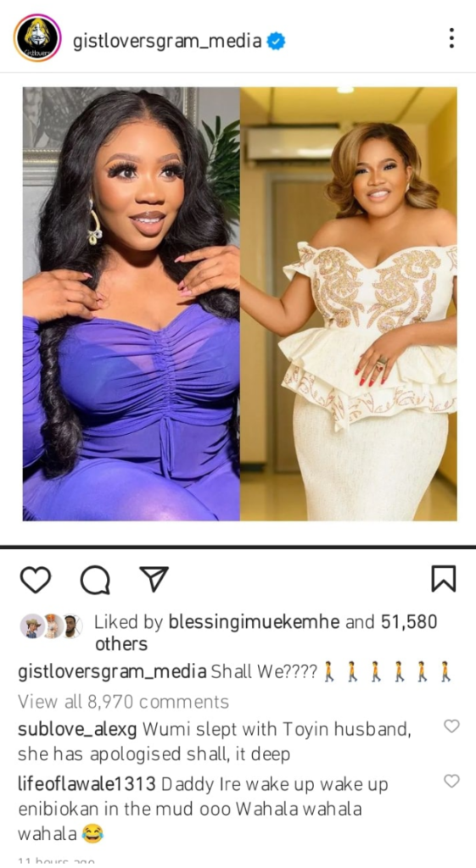Open gistloversgram_media username in header
476x868 pixels.
[167, 41]
